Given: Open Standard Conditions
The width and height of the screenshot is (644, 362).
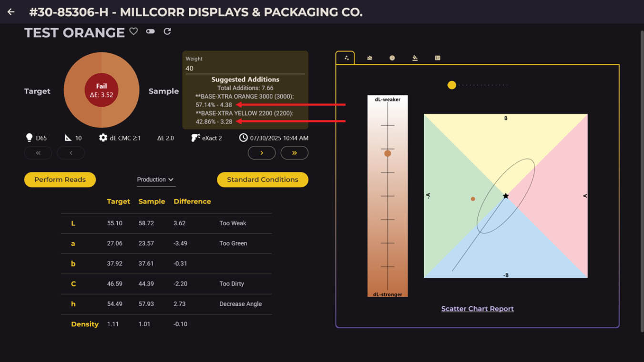Looking at the screenshot, I should pos(262,180).
